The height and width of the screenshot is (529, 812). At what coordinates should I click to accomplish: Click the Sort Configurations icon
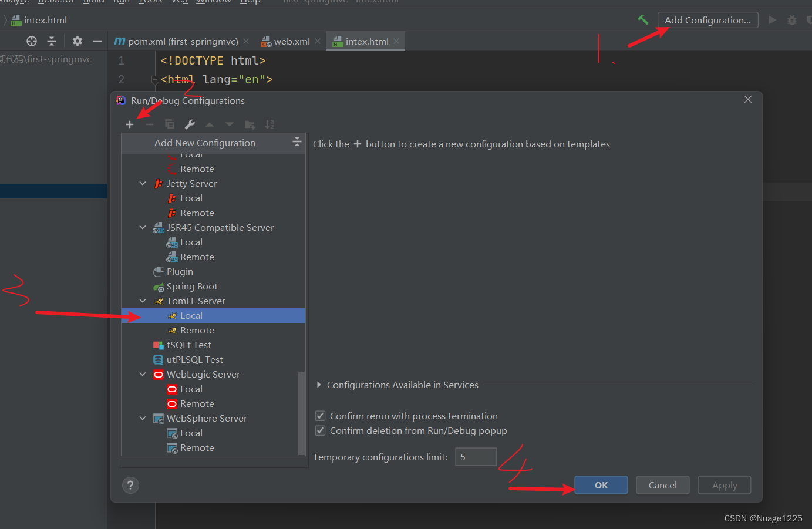(x=269, y=124)
